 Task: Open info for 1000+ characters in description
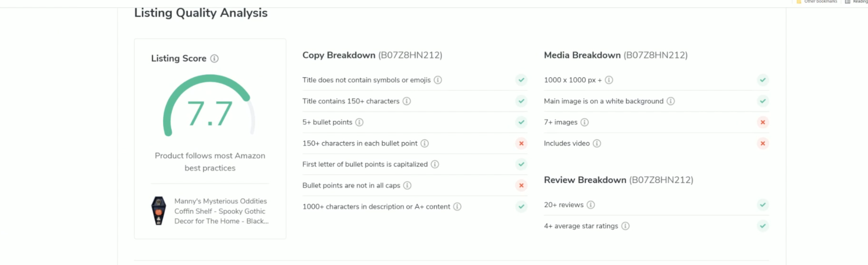pos(457,207)
